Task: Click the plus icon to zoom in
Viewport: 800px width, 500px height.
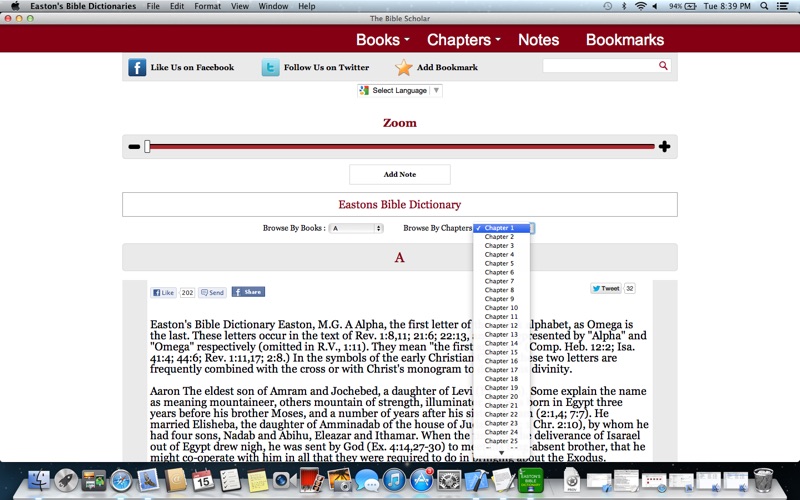Action: pos(664,147)
